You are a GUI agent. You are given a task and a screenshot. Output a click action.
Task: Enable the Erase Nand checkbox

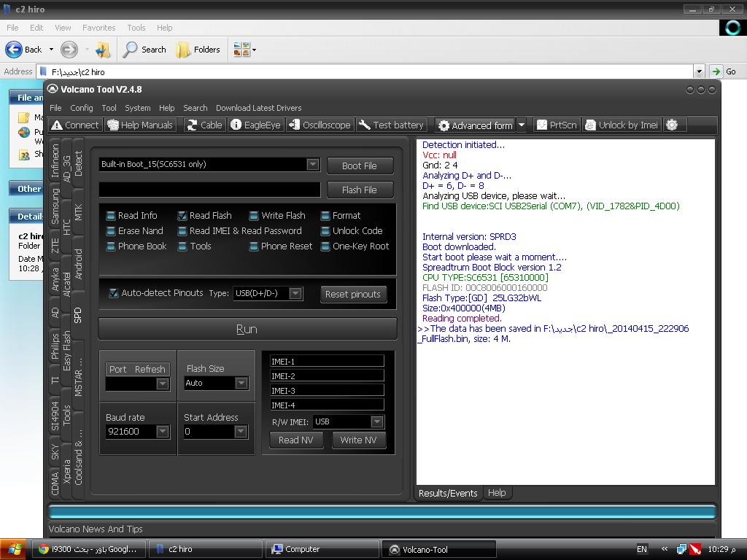point(111,231)
